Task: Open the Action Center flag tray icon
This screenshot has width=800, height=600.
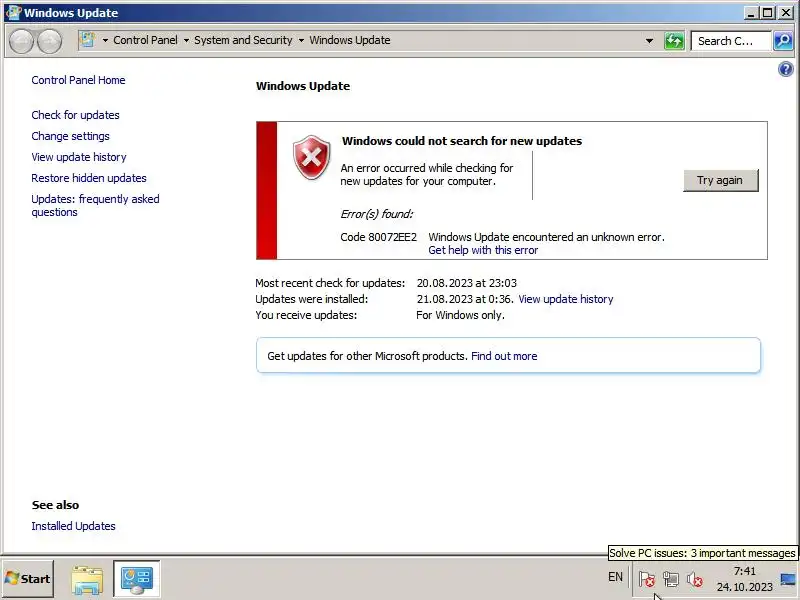Action: click(647, 579)
